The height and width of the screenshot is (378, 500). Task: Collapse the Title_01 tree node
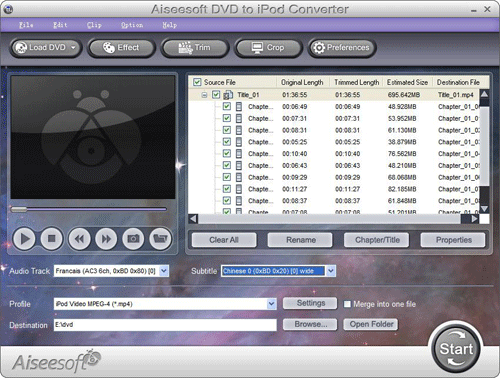tap(204, 95)
